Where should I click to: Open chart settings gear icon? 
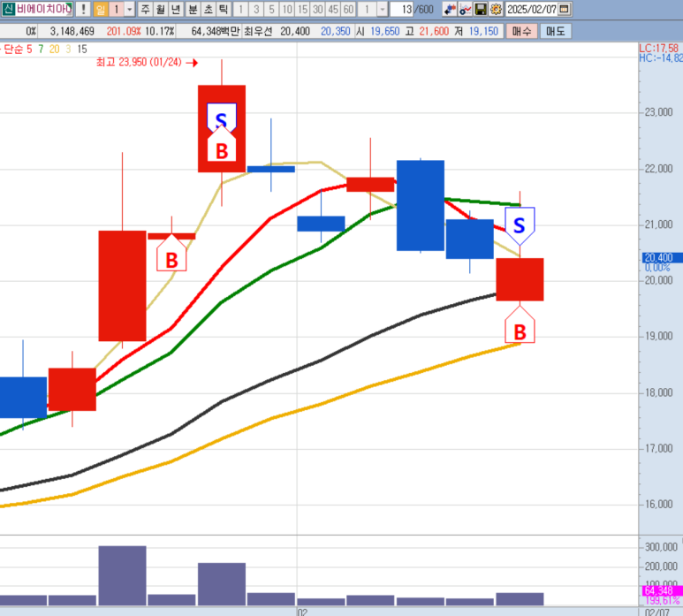(x=496, y=9)
